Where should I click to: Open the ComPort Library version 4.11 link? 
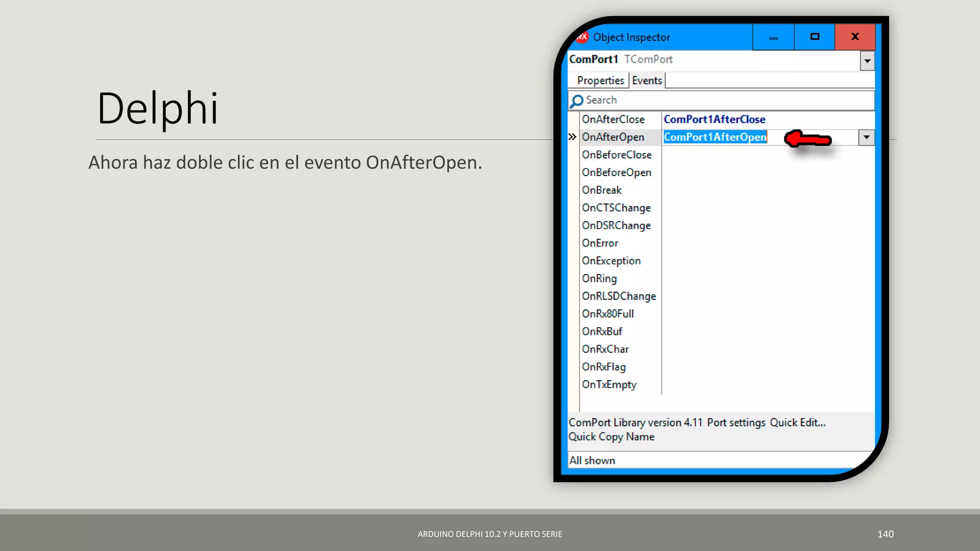[x=635, y=423]
